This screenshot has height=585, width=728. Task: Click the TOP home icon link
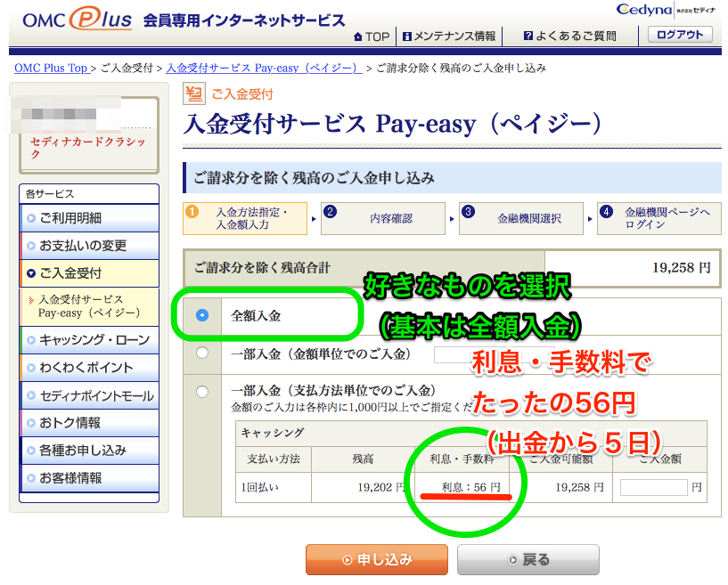point(372,37)
